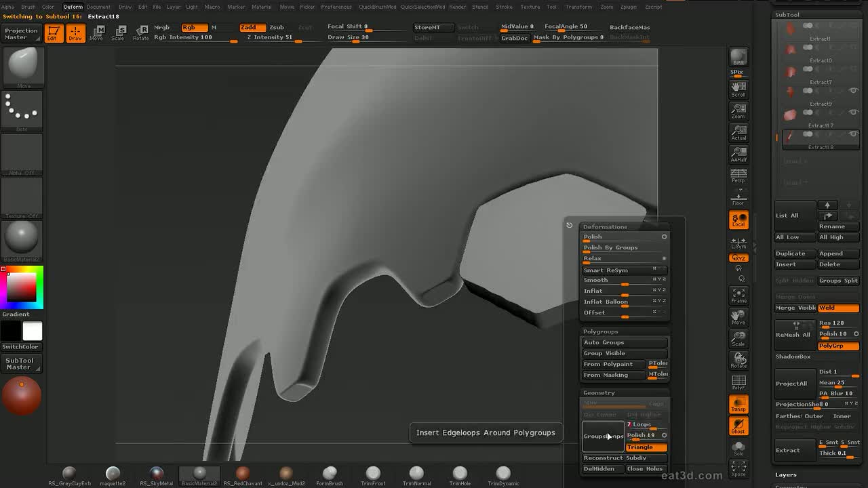Toggle Solo mode icon
This screenshot has height=488, width=868.
tap(738, 447)
